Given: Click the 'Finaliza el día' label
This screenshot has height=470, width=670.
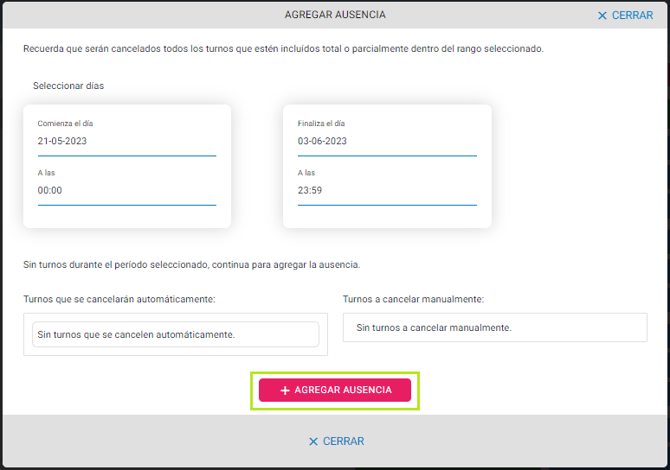Looking at the screenshot, I should [x=321, y=123].
